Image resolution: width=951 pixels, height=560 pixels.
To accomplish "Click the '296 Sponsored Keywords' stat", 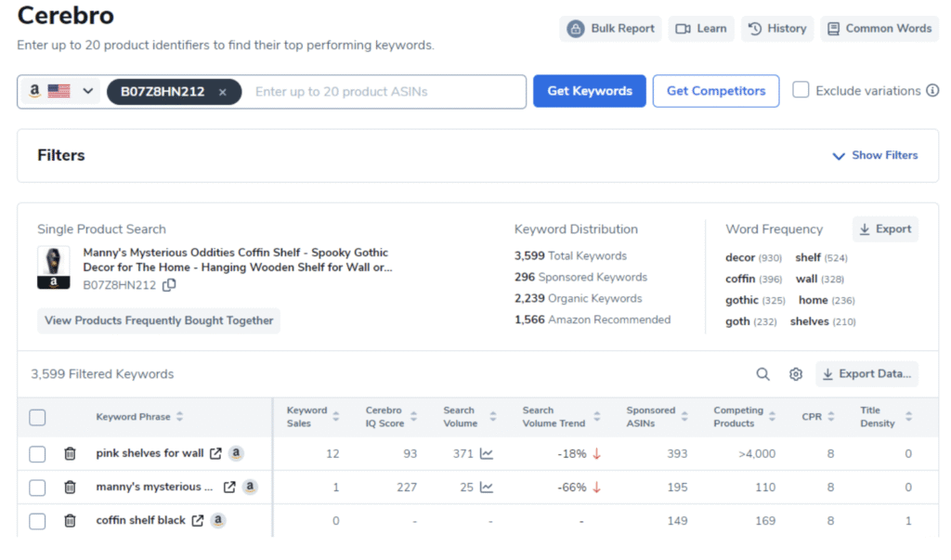I will point(581,278).
